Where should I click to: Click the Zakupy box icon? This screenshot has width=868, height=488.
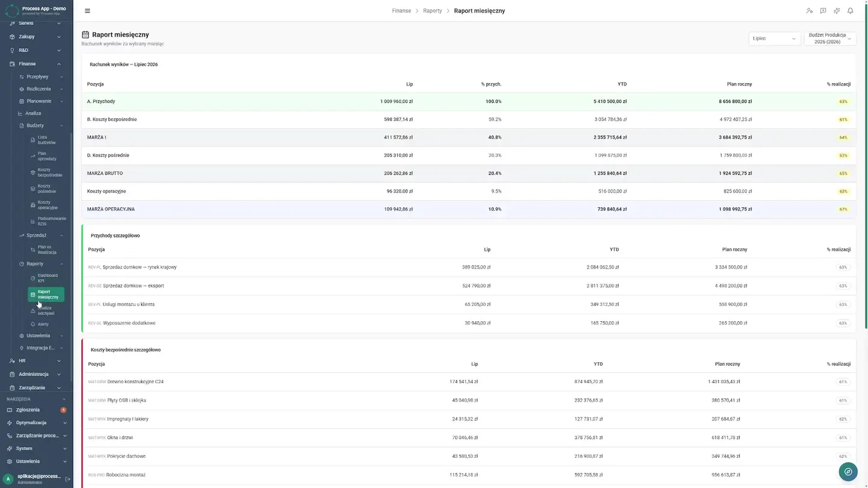pos(12,37)
